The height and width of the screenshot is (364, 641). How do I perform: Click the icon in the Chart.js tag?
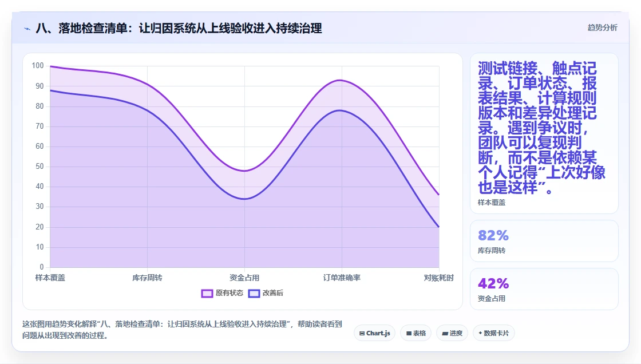pyautogui.click(x=362, y=334)
